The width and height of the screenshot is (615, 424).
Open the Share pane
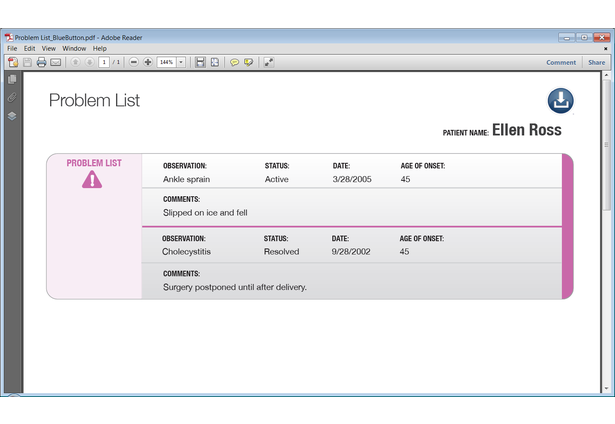click(x=597, y=62)
